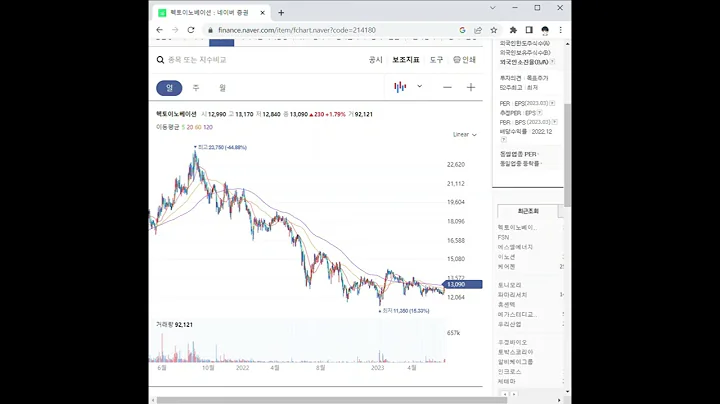Open the Linear scale dropdown

(465, 135)
